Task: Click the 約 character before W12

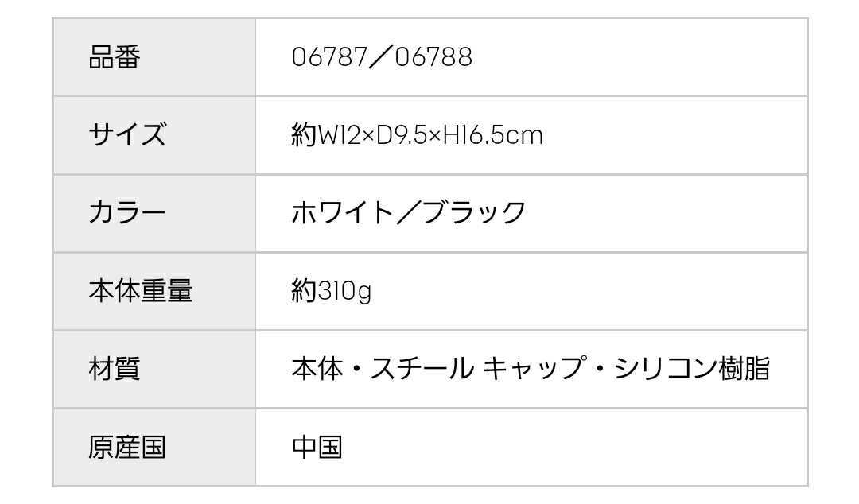Action: point(304,136)
